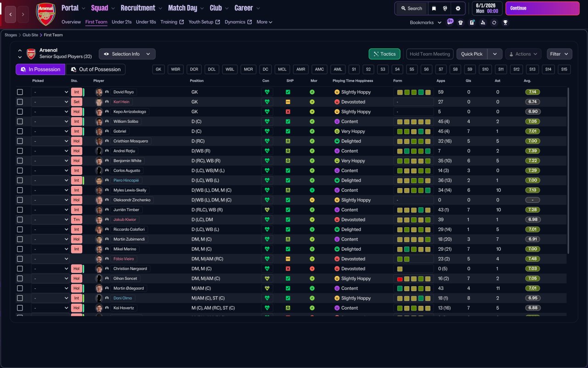
Task: Switch to Out of Possession view
Action: [x=96, y=69]
